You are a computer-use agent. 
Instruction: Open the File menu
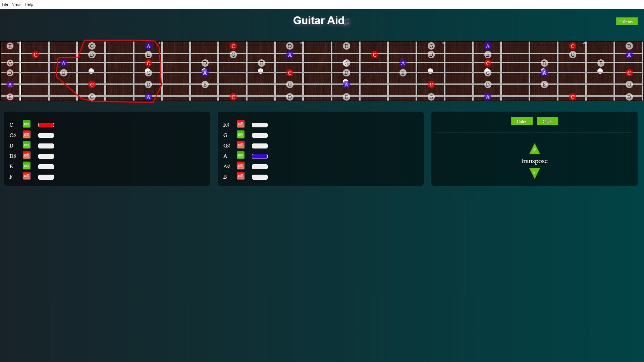tap(5, 4)
